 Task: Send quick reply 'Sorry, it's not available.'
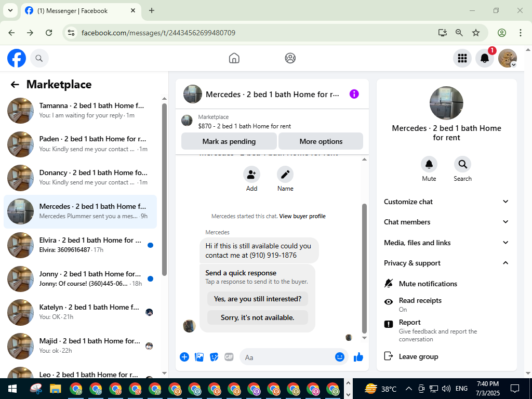coord(258,317)
